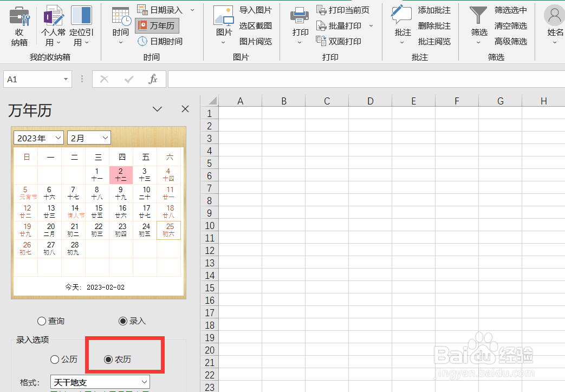The image size is (565, 392).
Task: Expand the 万年历 pane options chevron
Action: click(x=158, y=109)
